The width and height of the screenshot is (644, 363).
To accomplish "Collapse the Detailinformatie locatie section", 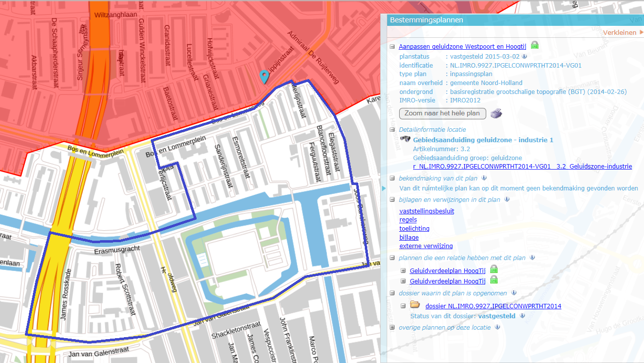I will coord(393,130).
